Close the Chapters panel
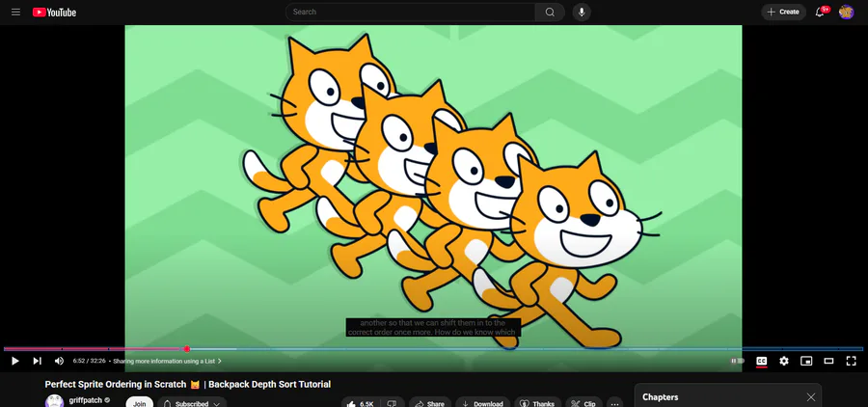868x407 pixels. 811,397
